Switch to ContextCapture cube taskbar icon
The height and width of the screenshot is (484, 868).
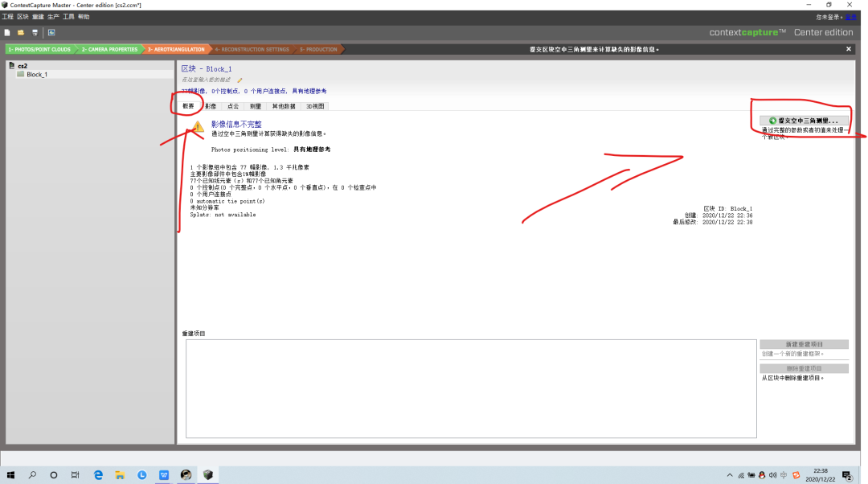pos(208,475)
